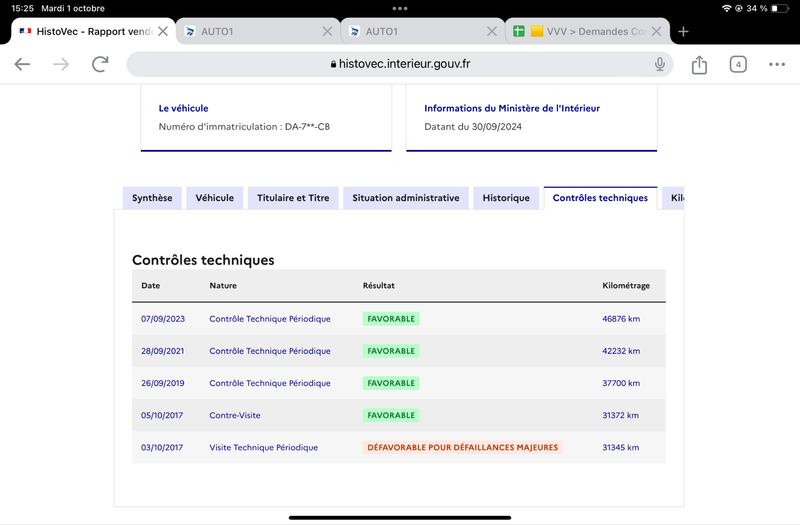Click date 28/09/2021 in the table
This screenshot has width=800, height=525.
click(x=162, y=351)
